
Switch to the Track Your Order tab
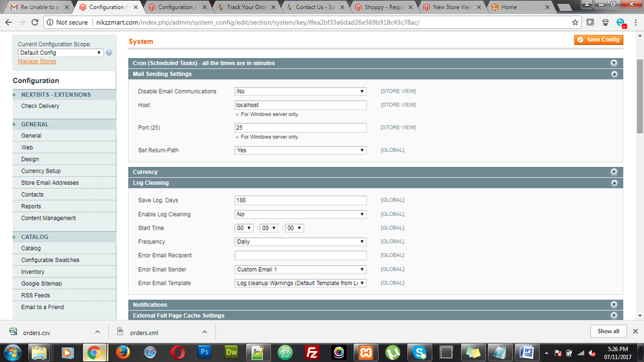(x=245, y=7)
